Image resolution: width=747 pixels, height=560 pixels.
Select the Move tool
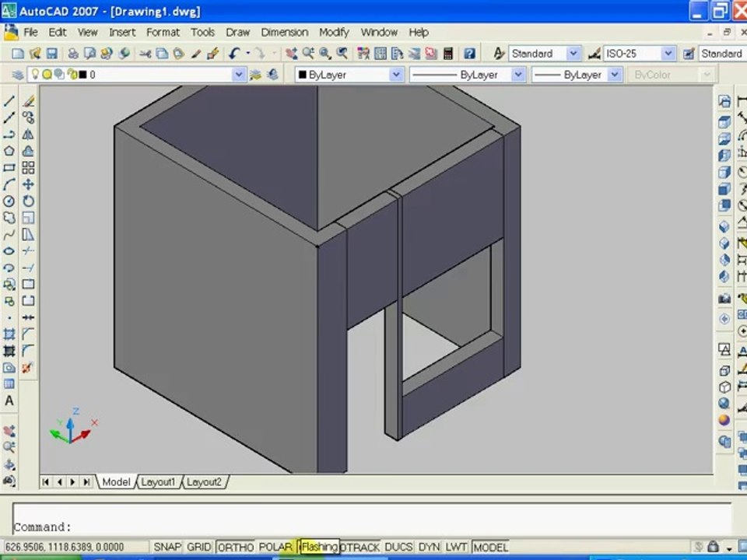click(x=28, y=184)
